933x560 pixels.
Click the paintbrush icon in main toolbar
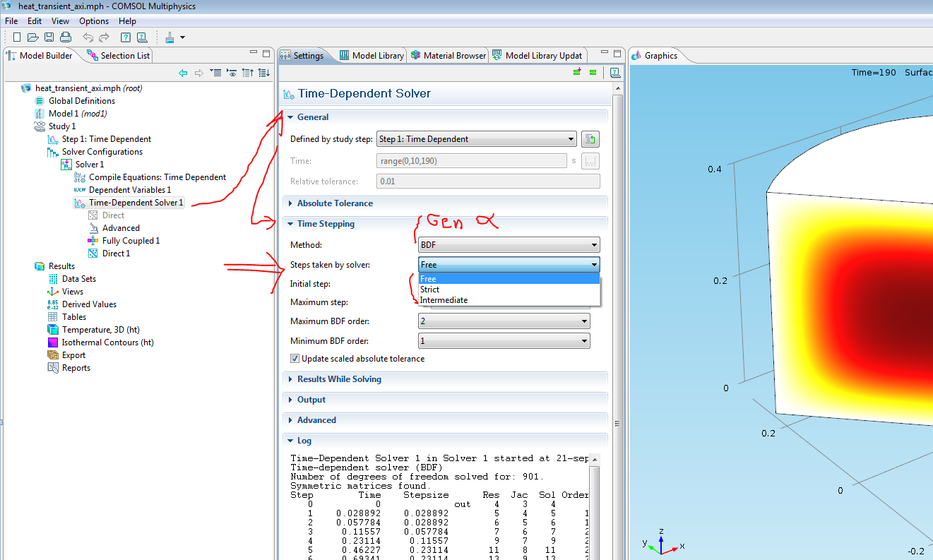170,37
